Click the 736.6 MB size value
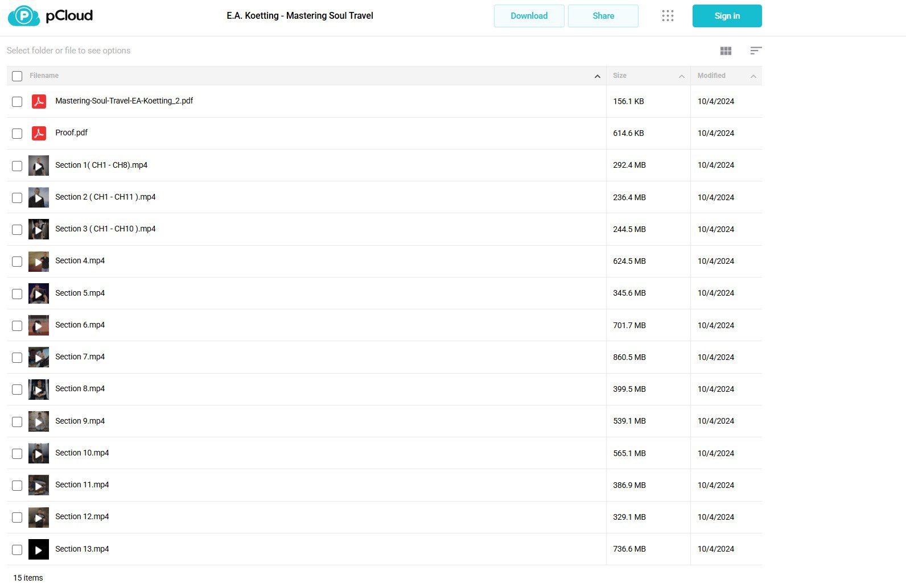The image size is (906, 588). tap(629, 549)
